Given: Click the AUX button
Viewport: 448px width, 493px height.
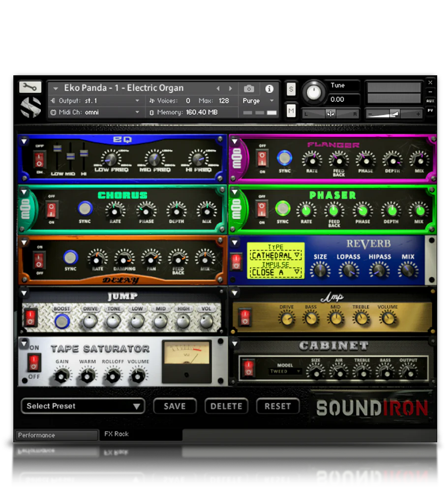Looking at the screenshot, I should click(430, 101).
